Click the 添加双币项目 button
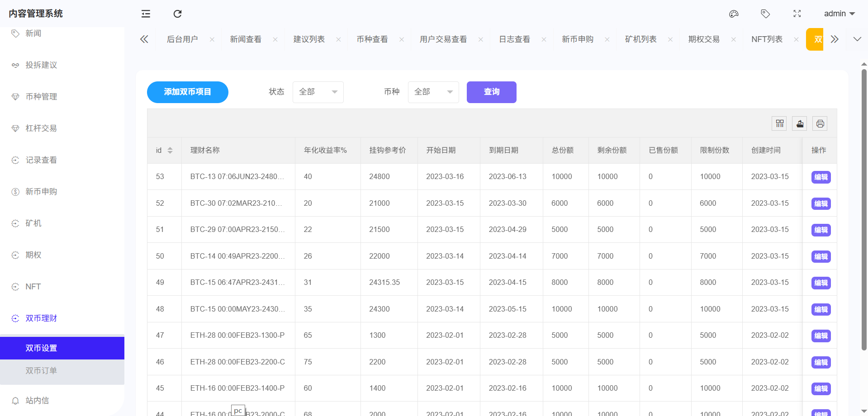This screenshot has width=868, height=416. 187,92
